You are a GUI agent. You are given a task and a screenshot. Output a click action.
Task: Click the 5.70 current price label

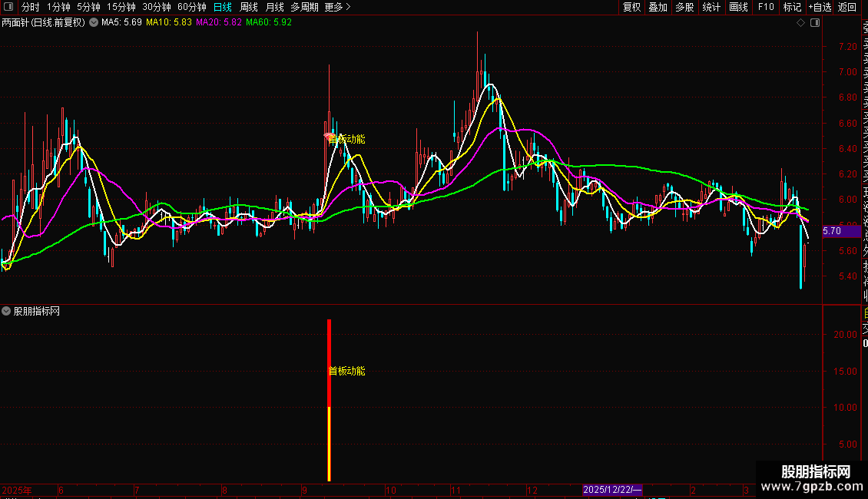[832, 230]
